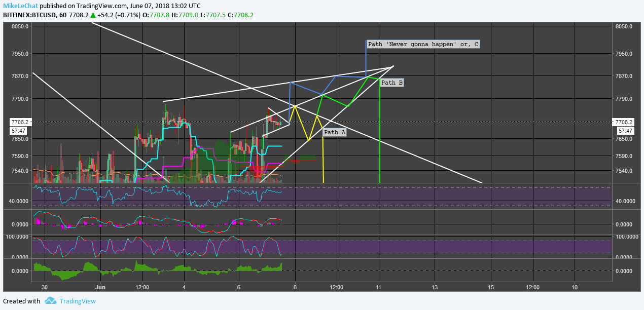Select the 'Path B' annotation label
This screenshot has width=644, height=310.
[x=392, y=83]
